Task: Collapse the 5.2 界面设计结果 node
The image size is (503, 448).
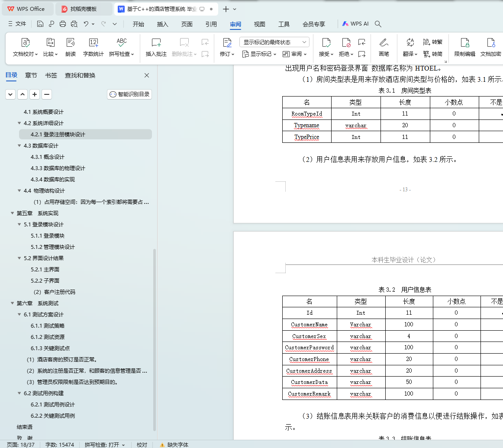Action: (x=19, y=258)
